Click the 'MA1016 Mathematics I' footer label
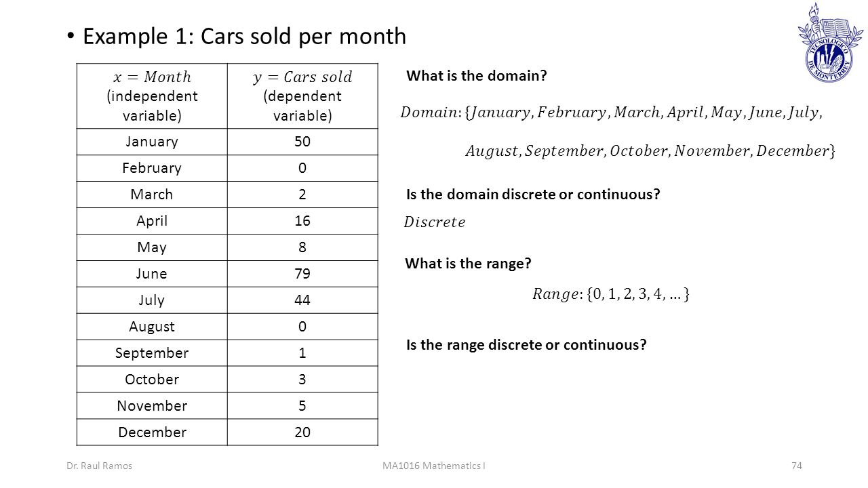The image size is (868, 488). pos(433,466)
